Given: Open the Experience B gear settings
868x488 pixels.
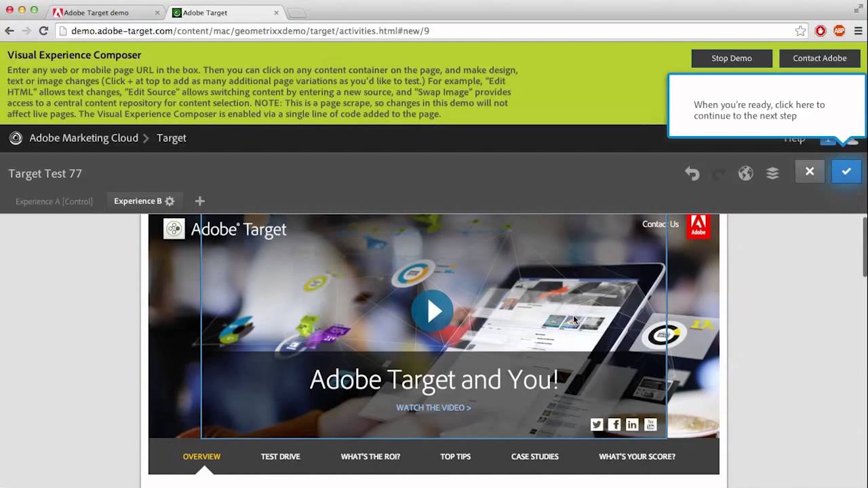Looking at the screenshot, I should point(170,201).
